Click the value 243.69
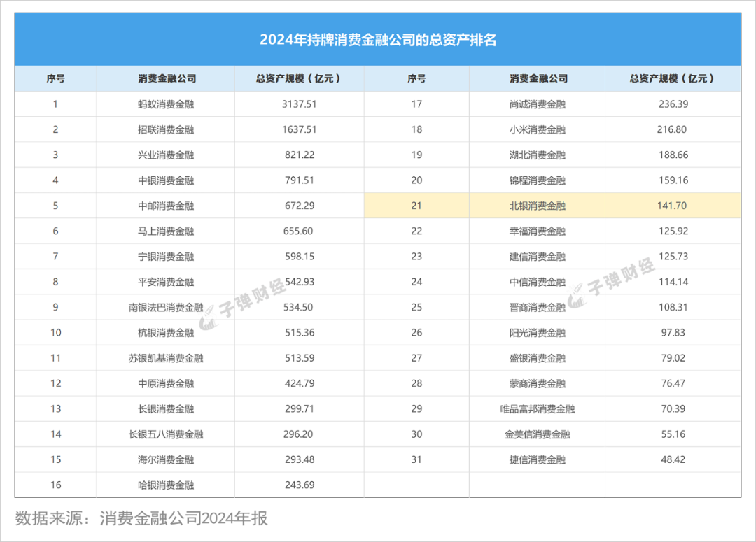The image size is (756, 542). click(x=300, y=485)
